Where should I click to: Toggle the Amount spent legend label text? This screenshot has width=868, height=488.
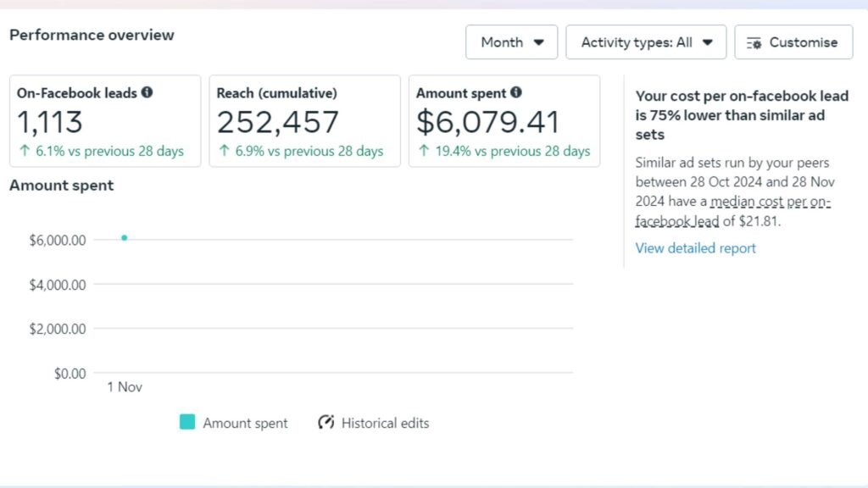tap(245, 423)
